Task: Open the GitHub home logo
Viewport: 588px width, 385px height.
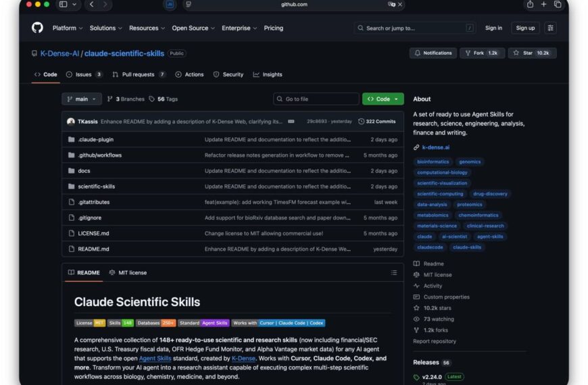Action: pyautogui.click(x=37, y=28)
